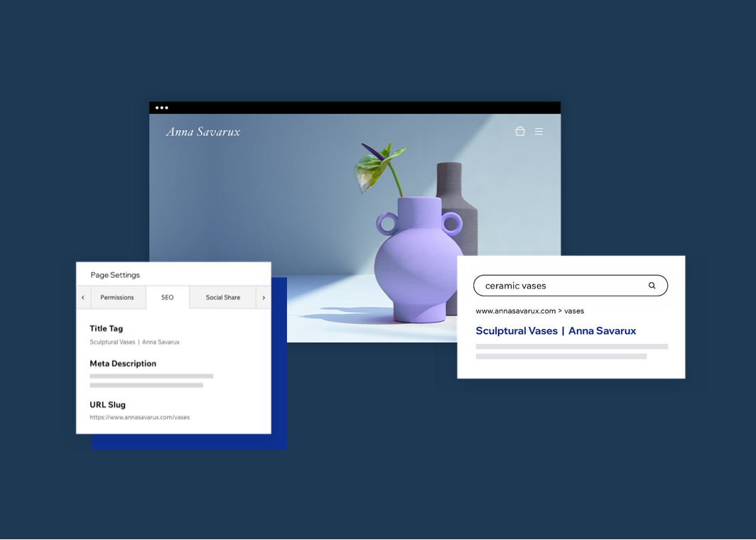Select the URL Slug address field

140,417
